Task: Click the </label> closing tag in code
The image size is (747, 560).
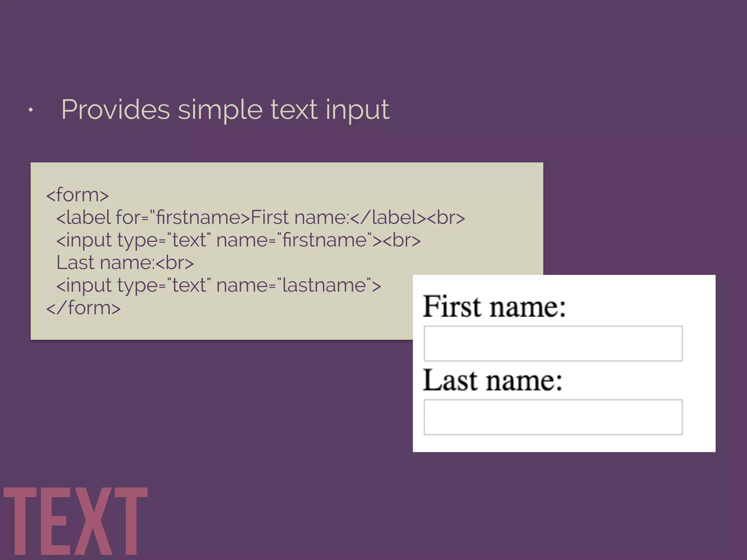Action: (x=387, y=218)
